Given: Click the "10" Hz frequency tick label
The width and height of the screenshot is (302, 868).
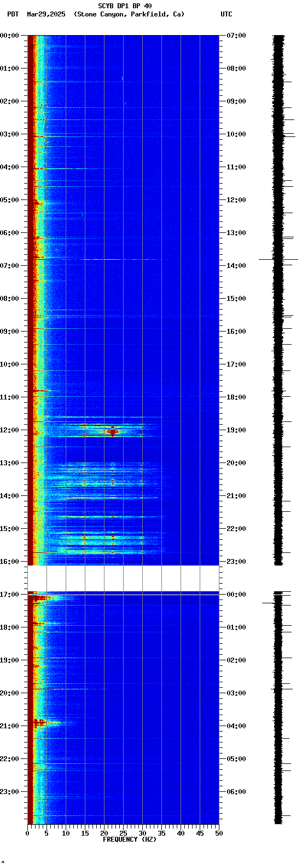Looking at the screenshot, I should (66, 833).
